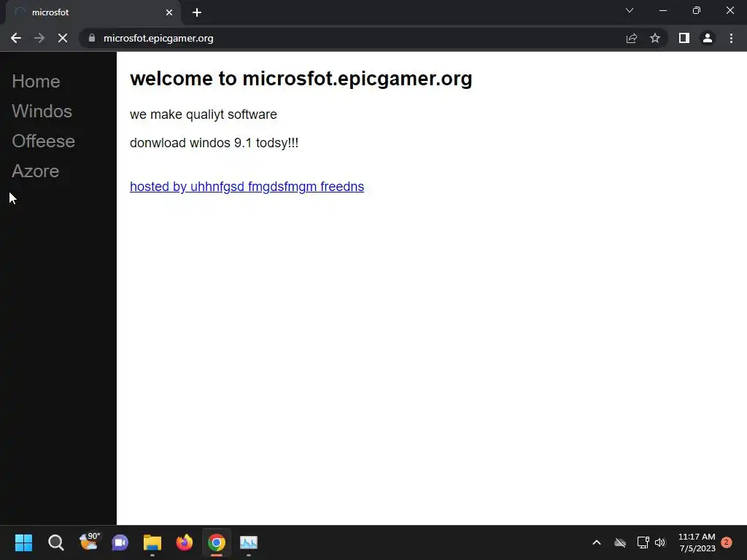Restore down the Chrome window

click(697, 10)
